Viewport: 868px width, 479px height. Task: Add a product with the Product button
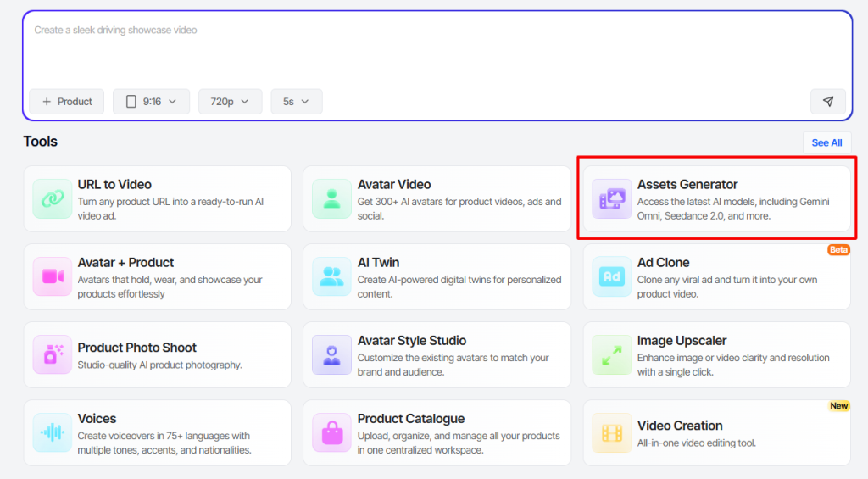66,102
